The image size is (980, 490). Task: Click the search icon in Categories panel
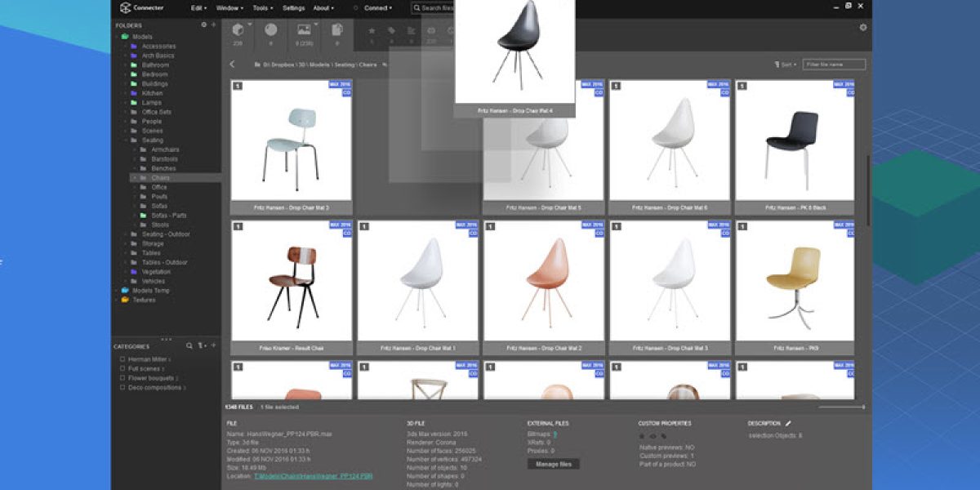[x=189, y=346]
